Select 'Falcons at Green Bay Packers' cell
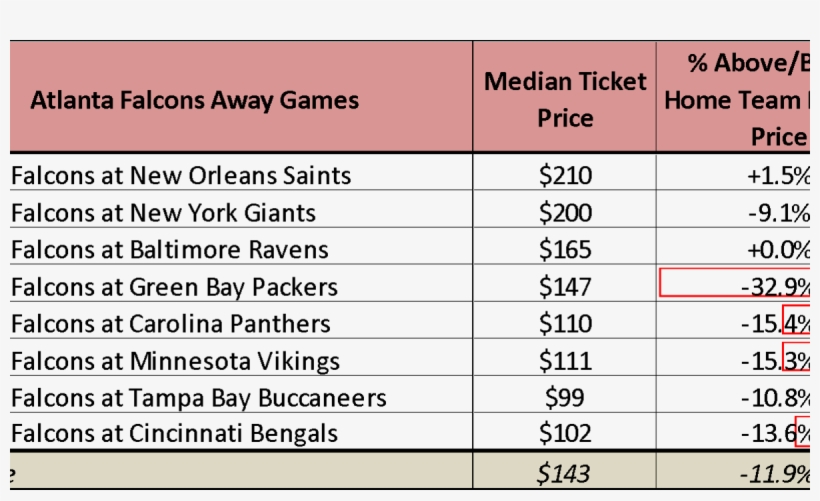 point(174,287)
